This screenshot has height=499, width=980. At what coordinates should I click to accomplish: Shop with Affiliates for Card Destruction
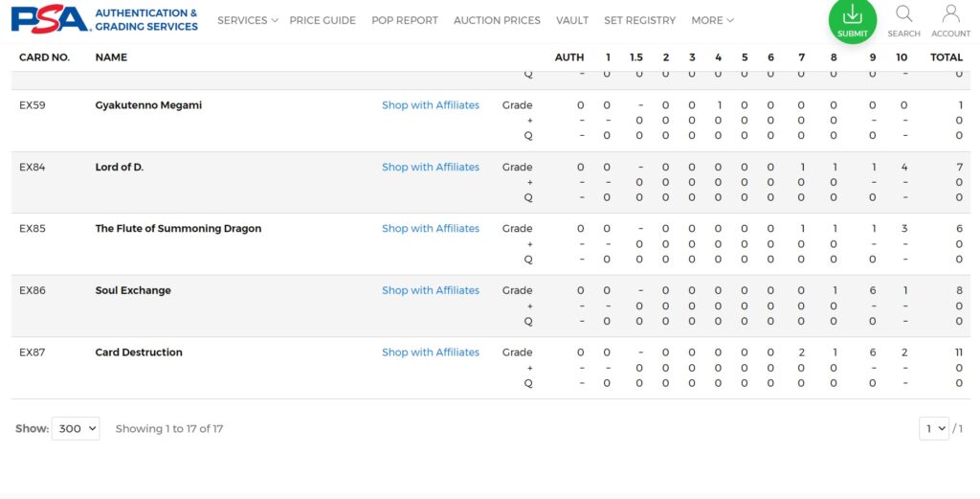point(431,352)
